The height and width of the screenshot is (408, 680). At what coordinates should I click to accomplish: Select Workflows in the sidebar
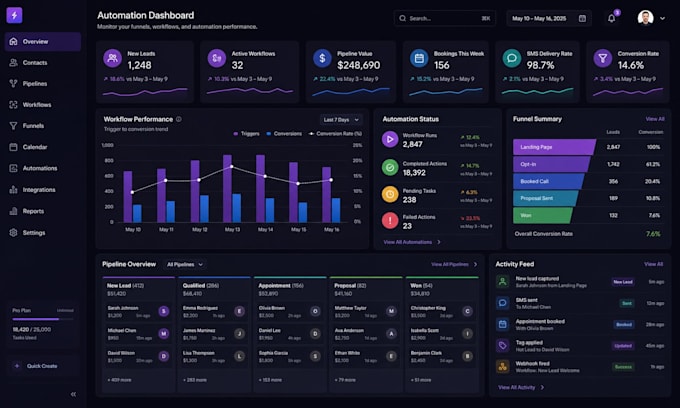(42, 104)
